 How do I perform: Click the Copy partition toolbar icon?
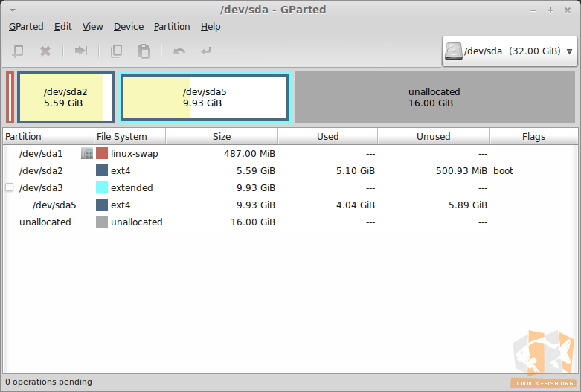[x=116, y=51]
